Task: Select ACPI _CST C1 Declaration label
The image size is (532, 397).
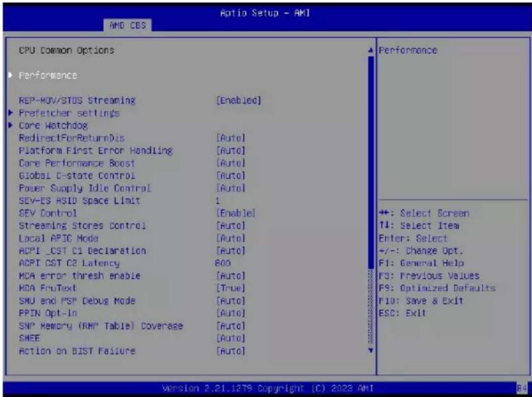Action: (82, 251)
